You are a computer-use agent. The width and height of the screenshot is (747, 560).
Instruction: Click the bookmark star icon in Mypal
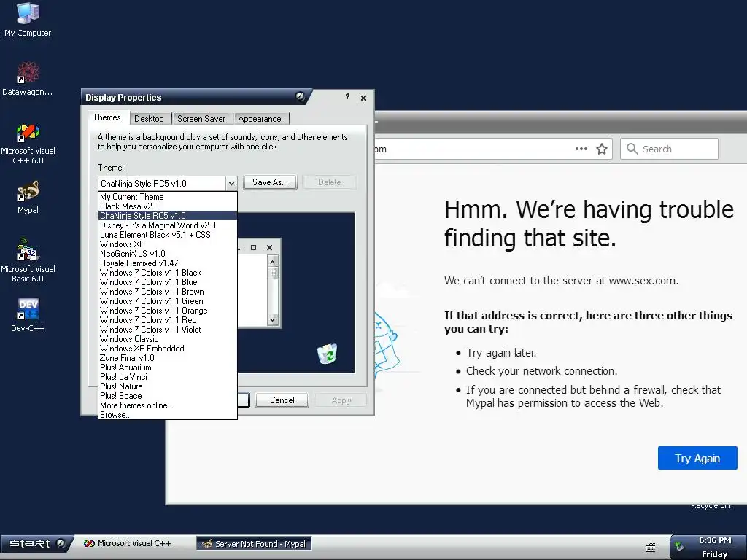click(602, 149)
